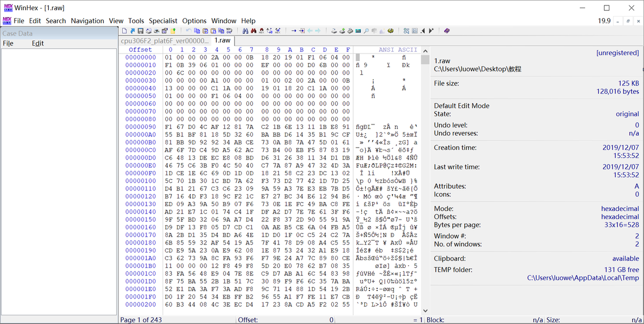
Task: Click the Save floppy disk icon
Action: pyautogui.click(x=140, y=31)
